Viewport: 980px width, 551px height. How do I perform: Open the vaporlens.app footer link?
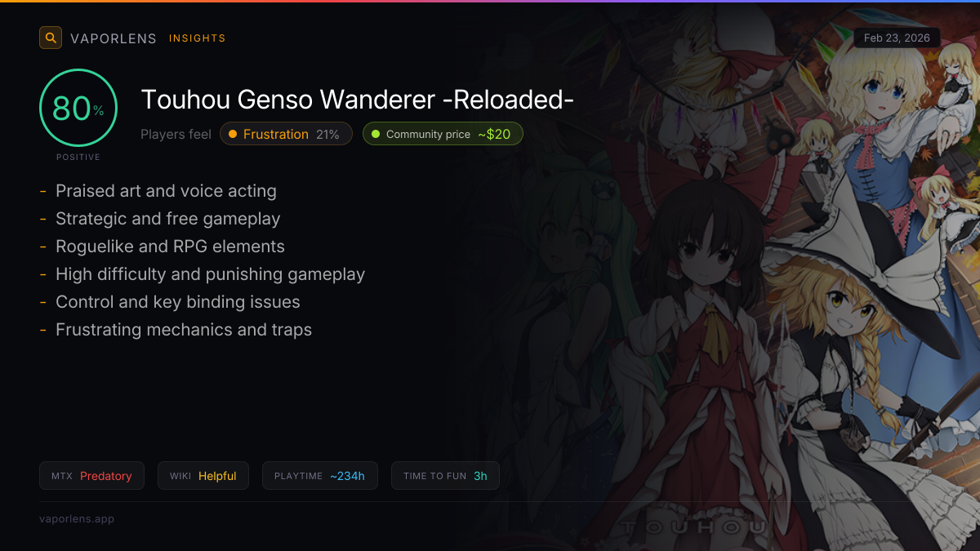(77, 518)
